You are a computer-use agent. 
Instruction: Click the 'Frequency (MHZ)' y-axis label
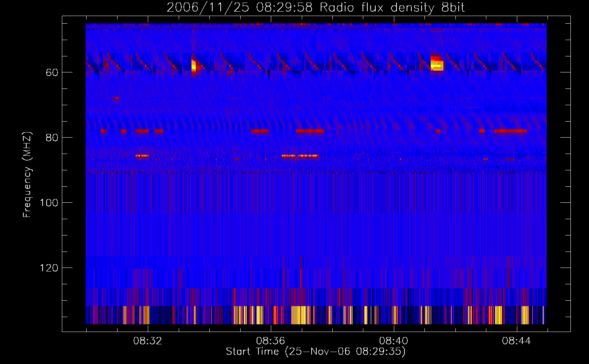click(x=27, y=175)
